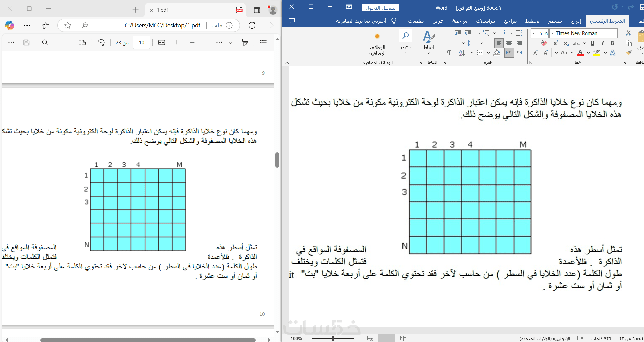Click PDF zoom out minus icon
Viewport: 644px width, 342px height.
tap(192, 42)
